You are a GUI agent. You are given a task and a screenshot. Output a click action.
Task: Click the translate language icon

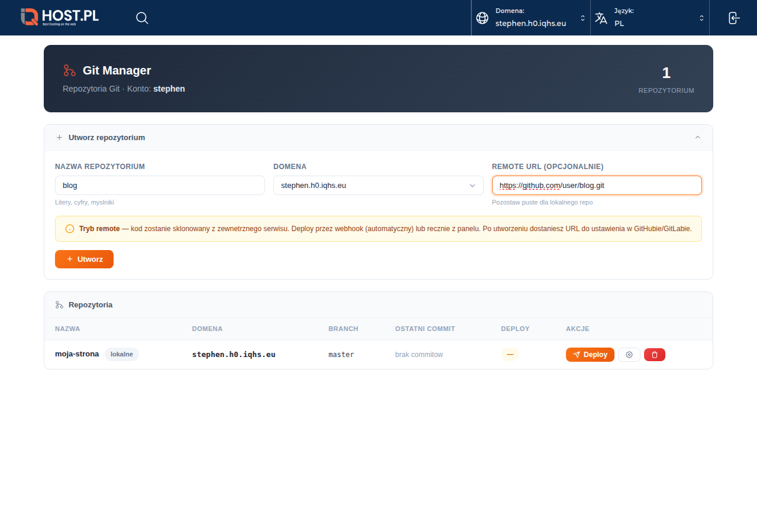tap(601, 18)
